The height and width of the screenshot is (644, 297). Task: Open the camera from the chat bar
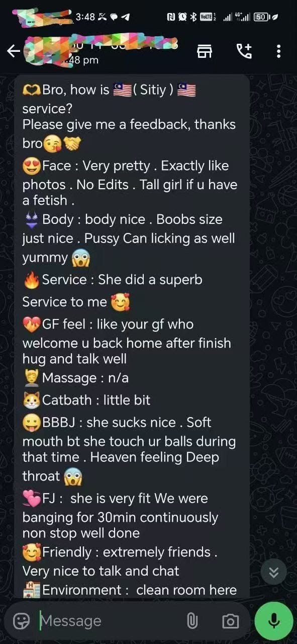(x=230, y=621)
